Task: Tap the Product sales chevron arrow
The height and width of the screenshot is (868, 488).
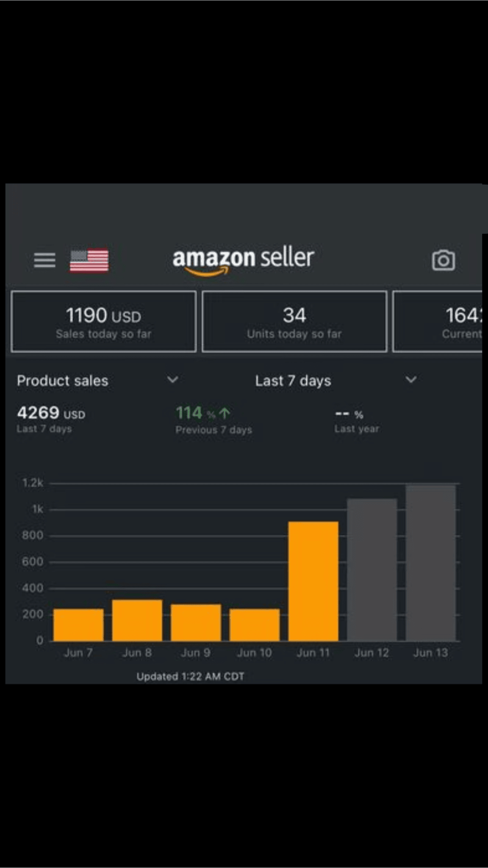Action: click(x=173, y=379)
